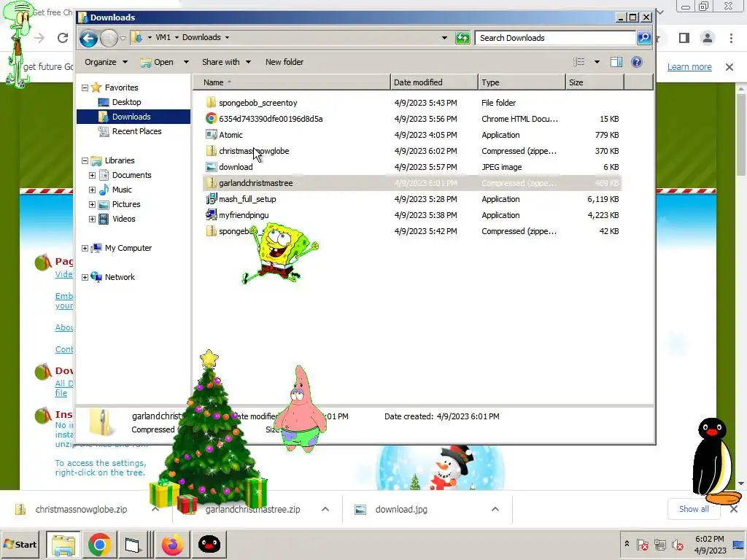
Task: Select the spongebob_screentoy folder icon
Action: [x=211, y=102]
